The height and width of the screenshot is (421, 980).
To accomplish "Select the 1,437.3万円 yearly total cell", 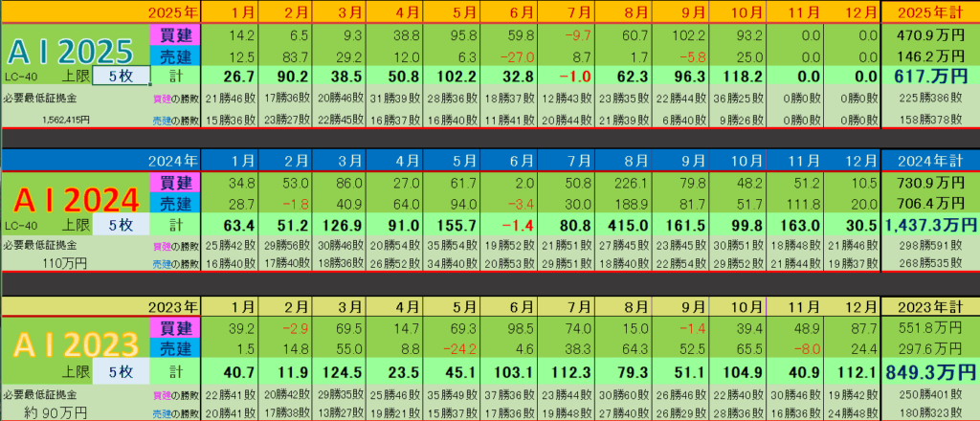I will coord(929,225).
